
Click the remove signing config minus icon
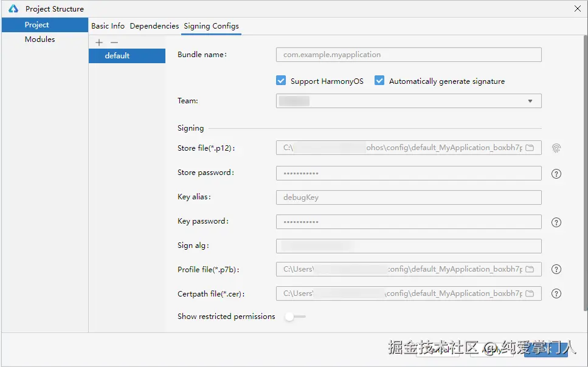114,43
